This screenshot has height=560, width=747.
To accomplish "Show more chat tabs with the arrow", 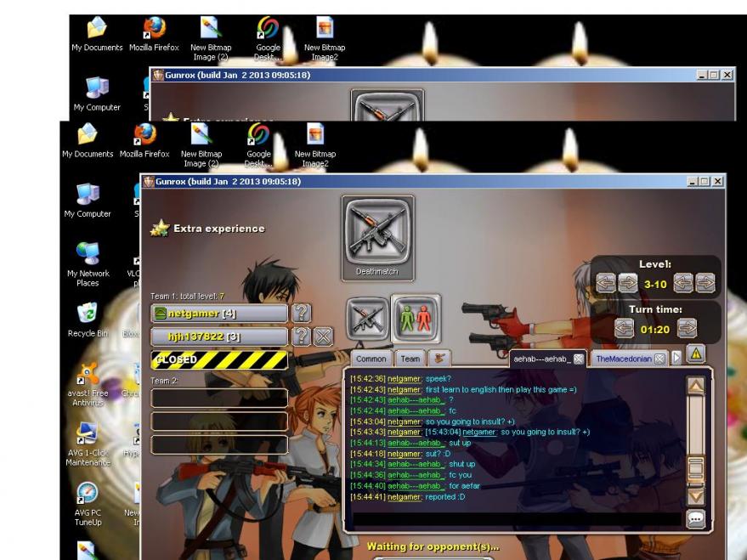I will pyautogui.click(x=677, y=359).
